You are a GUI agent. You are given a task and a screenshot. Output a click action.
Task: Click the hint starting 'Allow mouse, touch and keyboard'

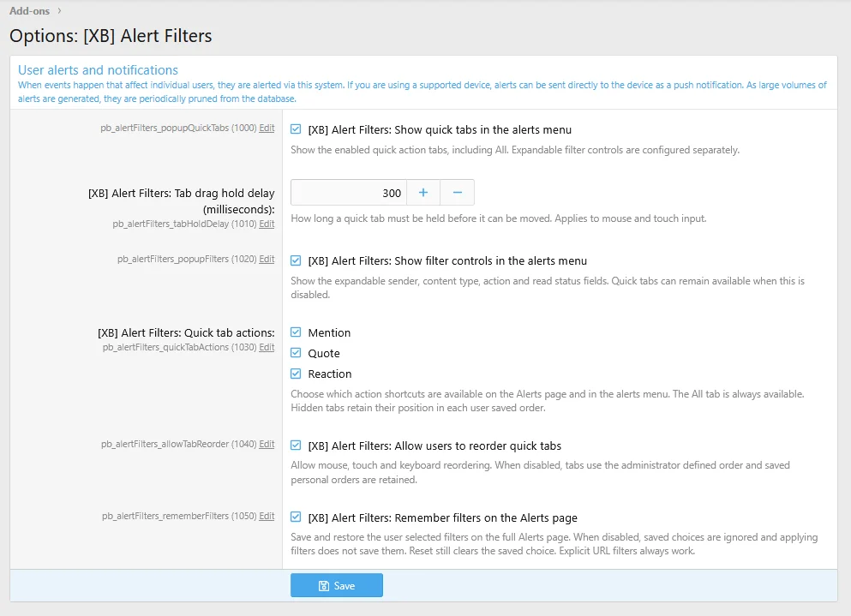coord(540,472)
